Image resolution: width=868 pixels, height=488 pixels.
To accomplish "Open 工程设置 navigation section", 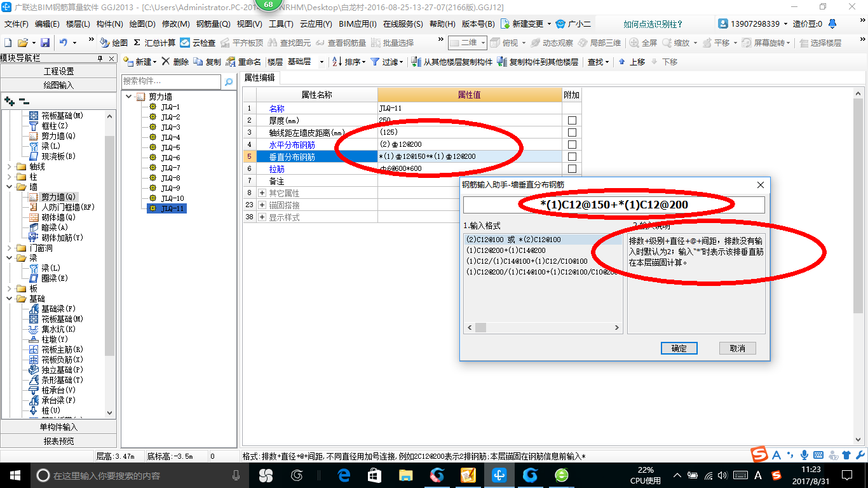I will [58, 71].
